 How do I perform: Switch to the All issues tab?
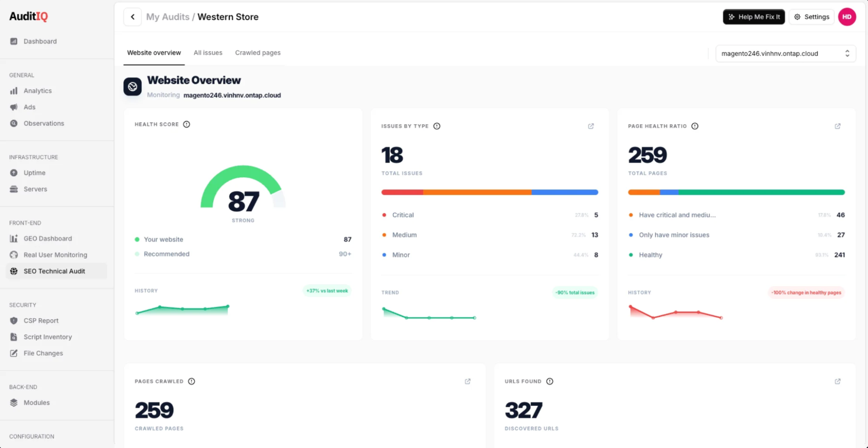click(x=208, y=53)
